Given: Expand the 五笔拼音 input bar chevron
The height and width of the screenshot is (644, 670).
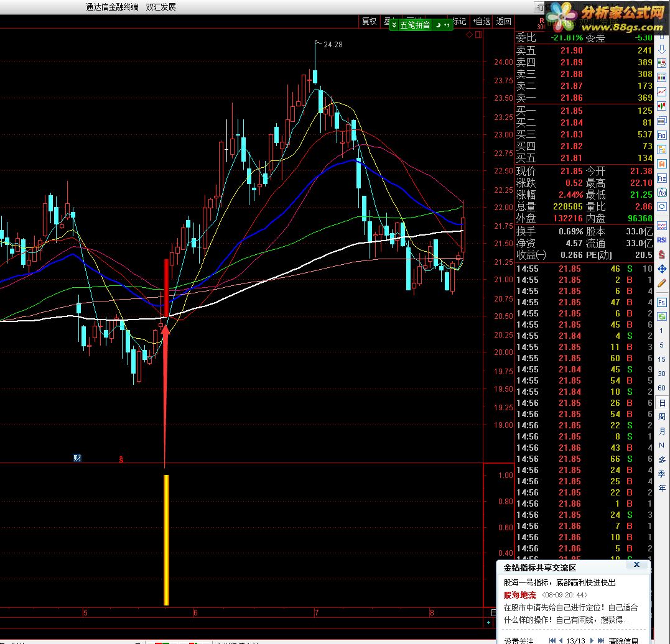Looking at the screenshot, I should coord(394,25).
